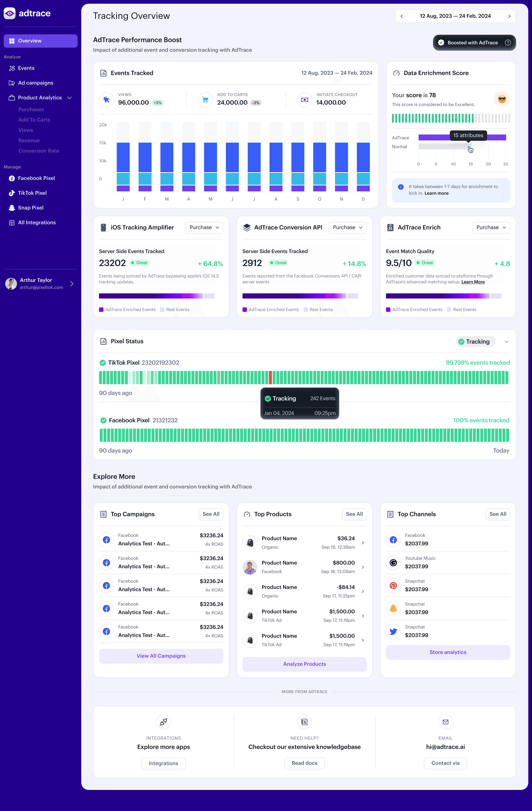532x811 pixels.
Task: Open Conversion Rate sub-item
Action: click(38, 151)
